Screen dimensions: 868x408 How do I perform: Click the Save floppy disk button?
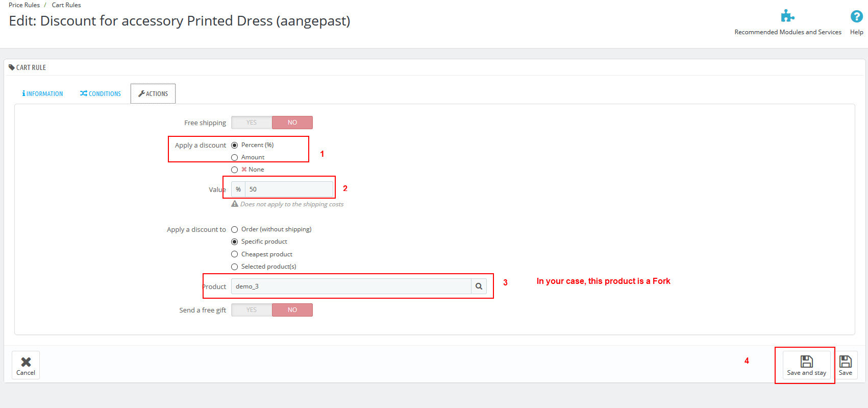point(845,365)
